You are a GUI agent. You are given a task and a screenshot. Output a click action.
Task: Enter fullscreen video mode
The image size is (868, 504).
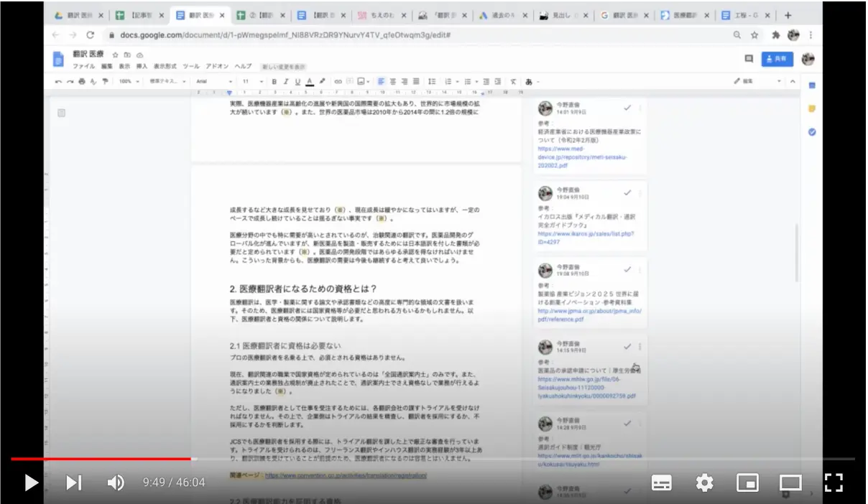[834, 482]
